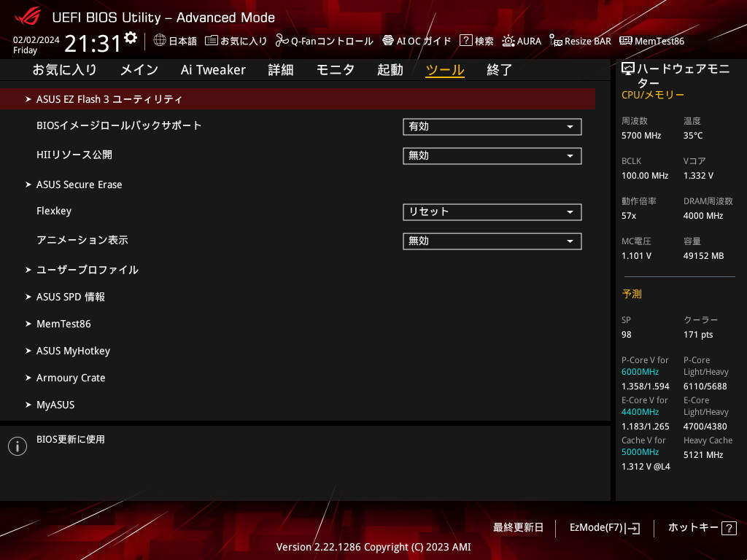Open the 起動 tab
The width and height of the screenshot is (747, 560).
390,70
